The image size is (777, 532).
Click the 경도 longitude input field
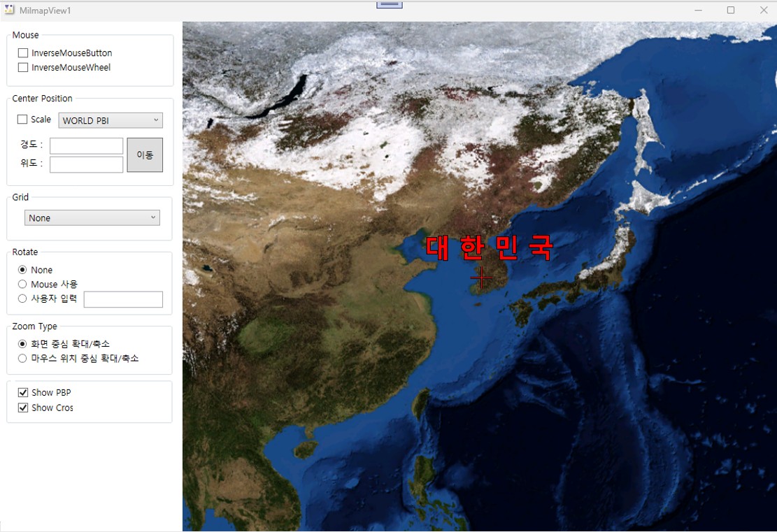(86, 146)
